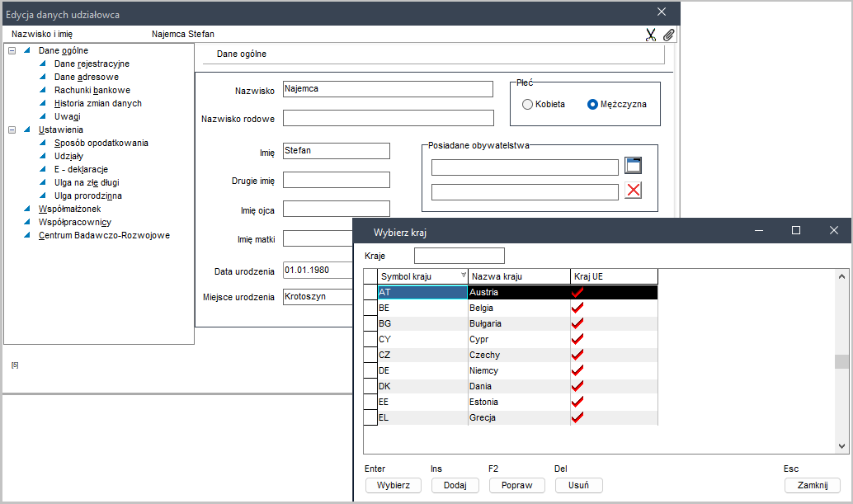Open E - deklaracje in the tree
The width and height of the screenshot is (853, 504).
(81, 169)
